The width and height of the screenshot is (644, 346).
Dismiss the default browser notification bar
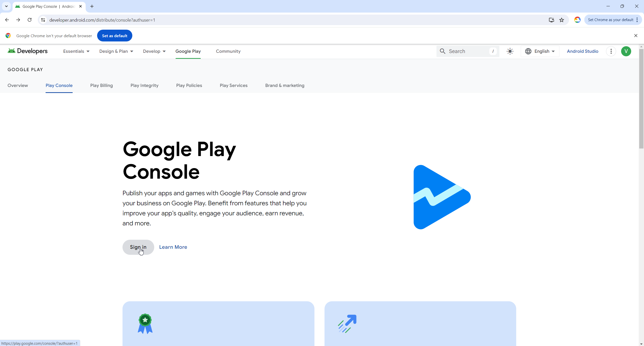point(636,36)
